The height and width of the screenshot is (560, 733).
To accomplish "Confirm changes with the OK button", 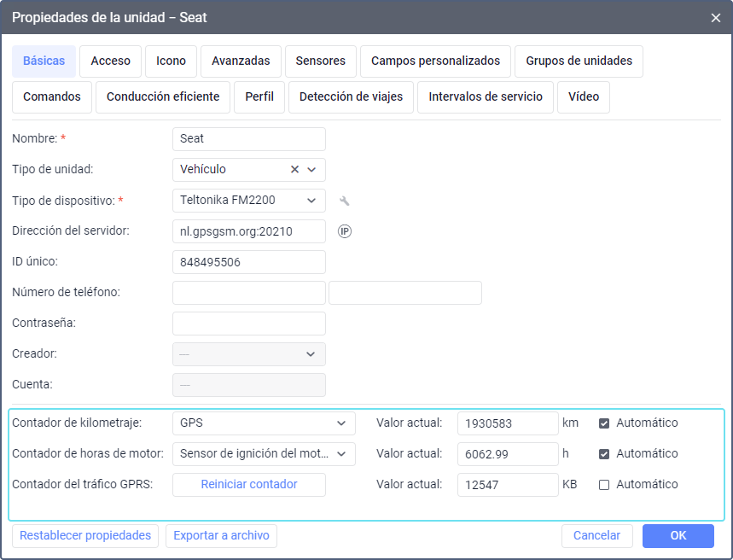I will [x=678, y=536].
